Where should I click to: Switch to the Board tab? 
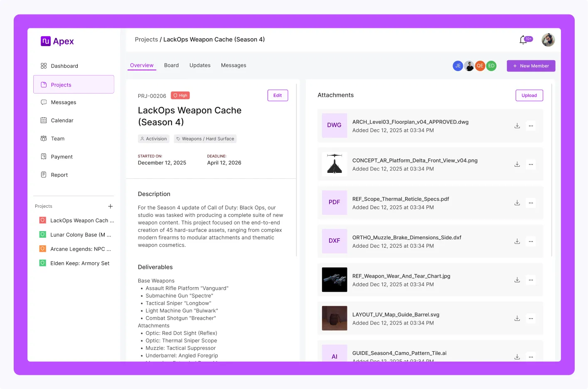pos(171,65)
